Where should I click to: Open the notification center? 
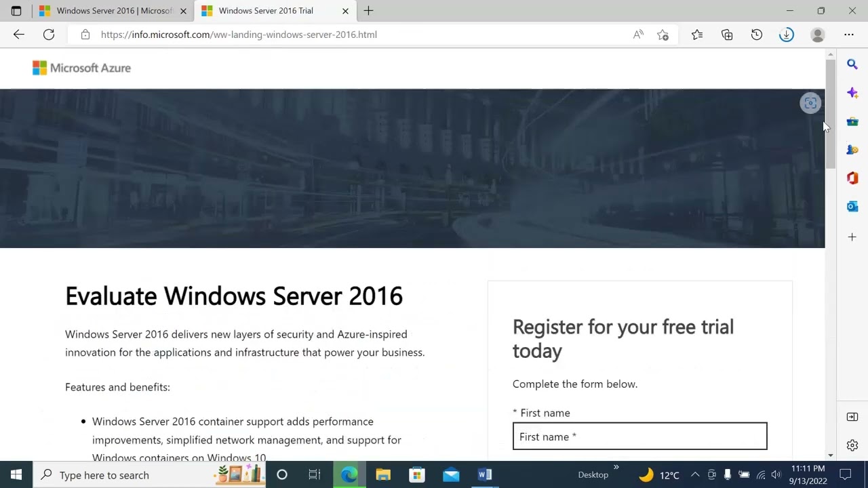coord(845,474)
